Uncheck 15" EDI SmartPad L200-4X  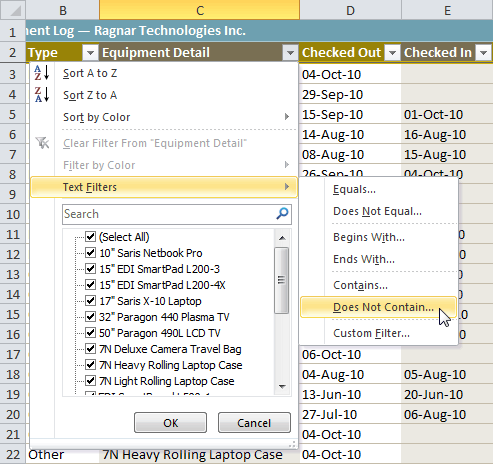[90, 285]
